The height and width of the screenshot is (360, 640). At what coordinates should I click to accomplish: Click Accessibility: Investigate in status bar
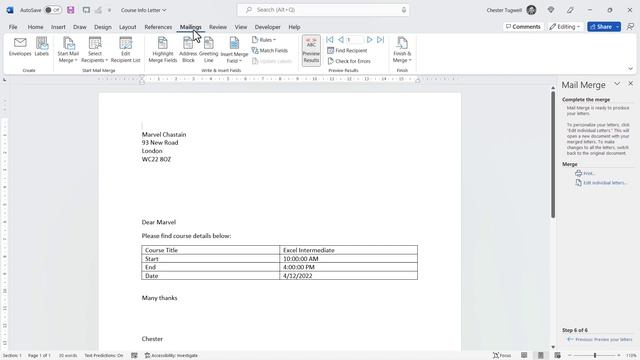tap(171, 356)
